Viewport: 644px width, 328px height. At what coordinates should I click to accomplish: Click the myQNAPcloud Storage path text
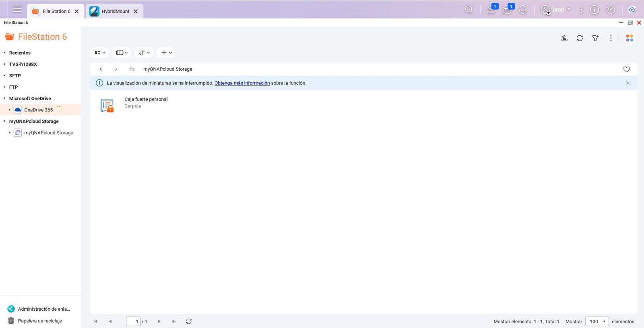(168, 69)
